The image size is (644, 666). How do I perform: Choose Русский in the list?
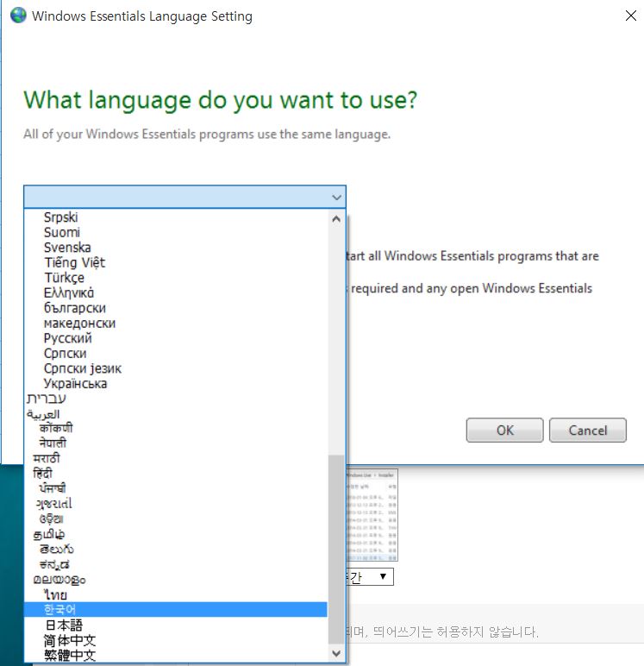coord(176,338)
